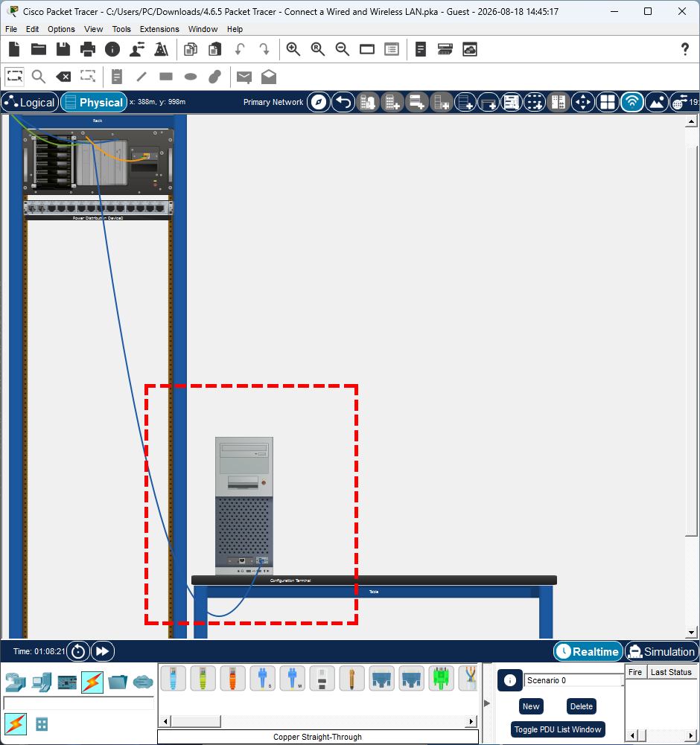This screenshot has width=700, height=745.
Task: Create a new file with the New icon
Action: point(14,49)
